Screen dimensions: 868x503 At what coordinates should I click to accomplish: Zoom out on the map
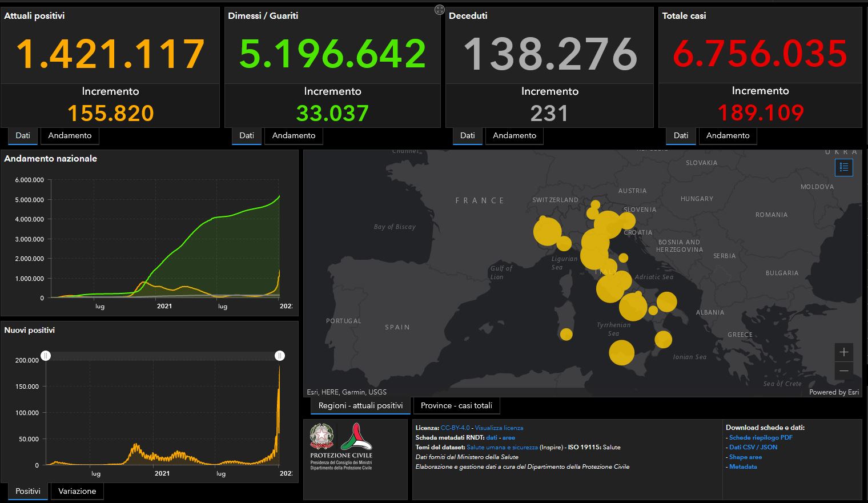tap(844, 371)
